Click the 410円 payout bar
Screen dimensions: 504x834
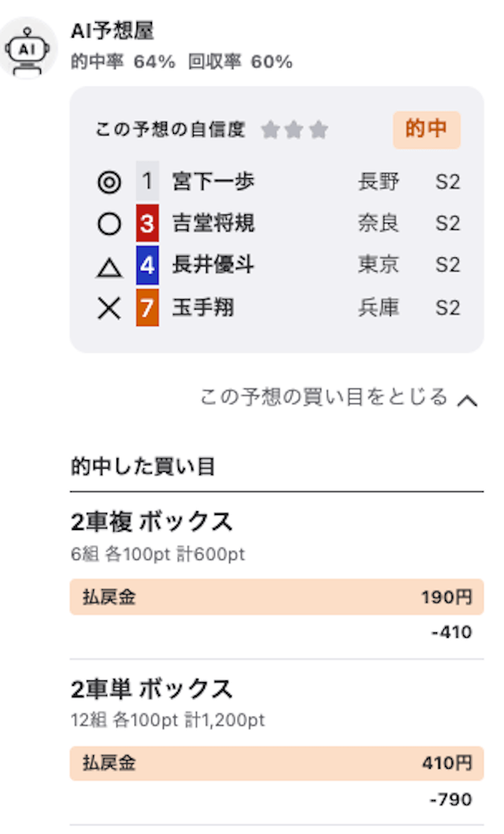(x=276, y=763)
